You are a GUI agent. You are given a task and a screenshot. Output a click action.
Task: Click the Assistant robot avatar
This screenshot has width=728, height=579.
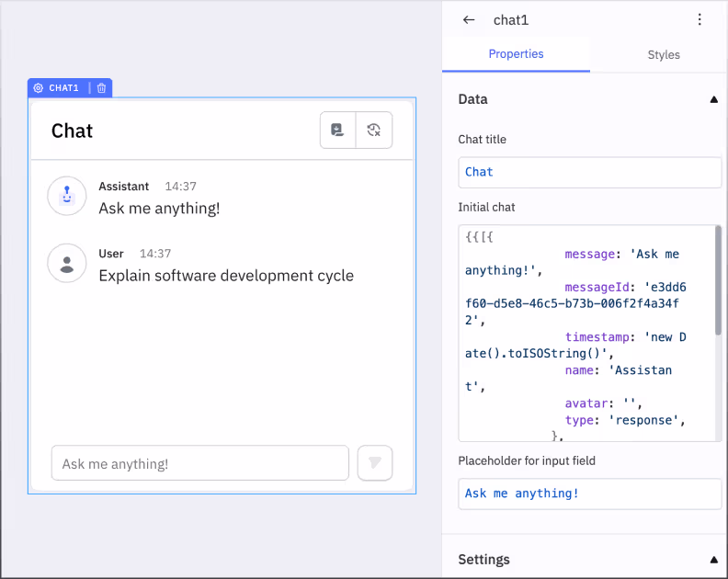[x=66, y=197]
